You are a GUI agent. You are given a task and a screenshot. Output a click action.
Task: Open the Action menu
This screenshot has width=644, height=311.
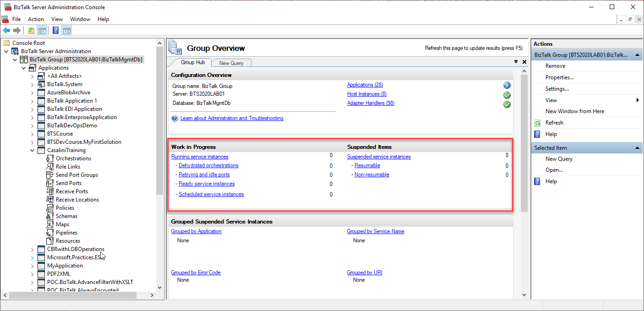36,19
